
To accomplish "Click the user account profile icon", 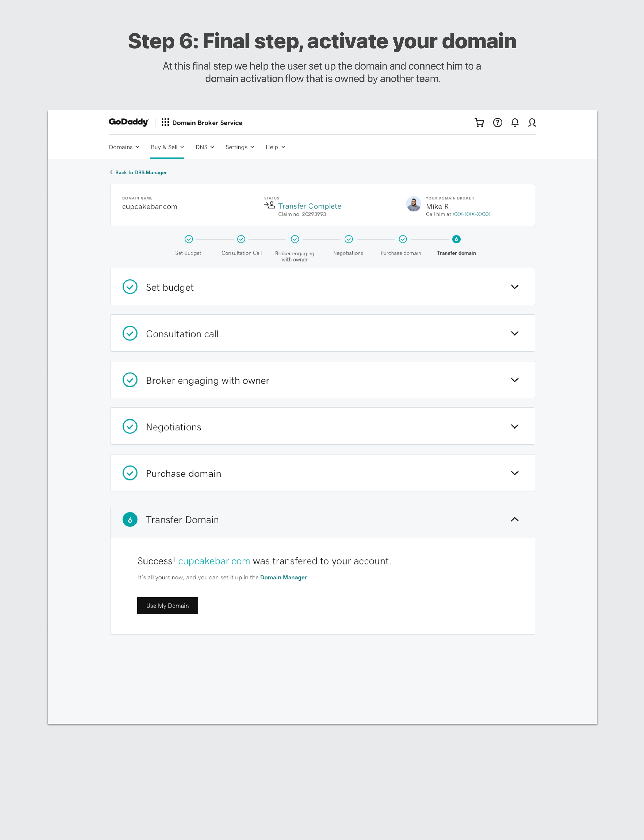I will (532, 122).
